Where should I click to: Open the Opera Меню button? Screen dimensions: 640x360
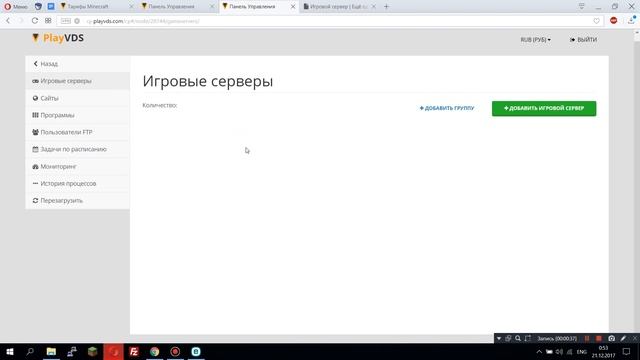click(16, 7)
